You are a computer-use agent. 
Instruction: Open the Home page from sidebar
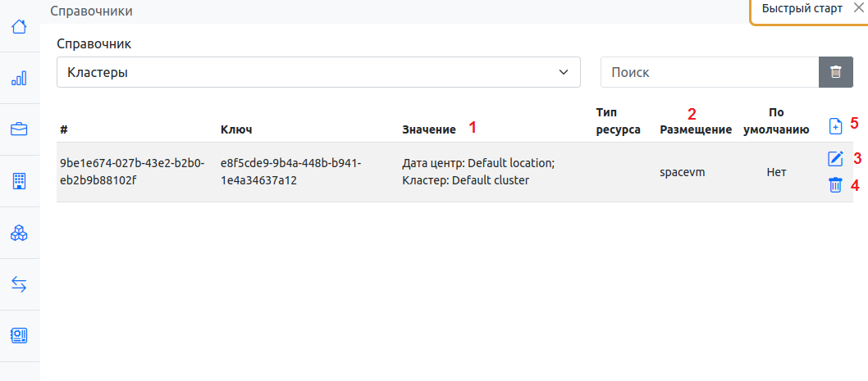pyautogui.click(x=19, y=26)
